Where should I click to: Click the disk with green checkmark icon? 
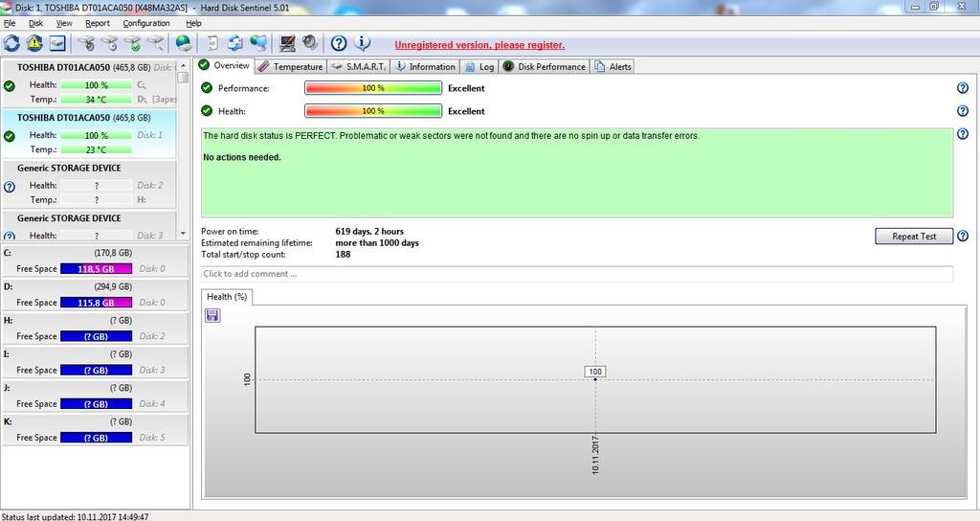132,43
